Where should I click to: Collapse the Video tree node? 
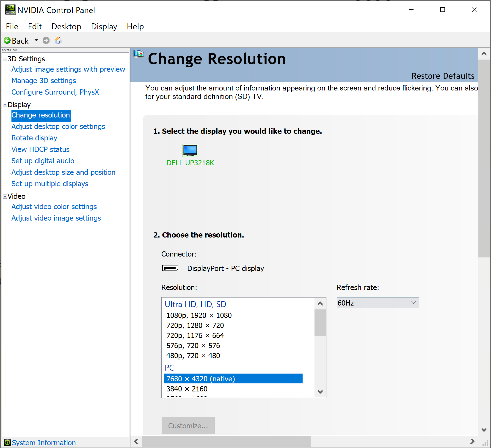5,196
